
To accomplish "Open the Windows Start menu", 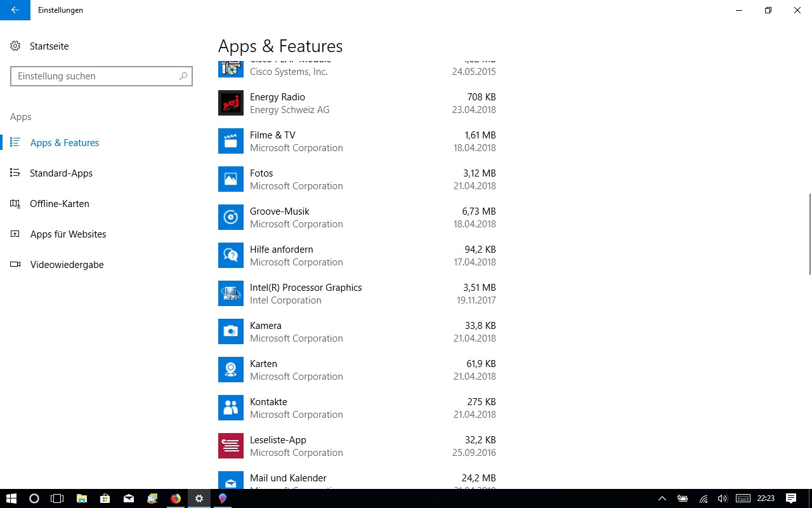I will pos(11,498).
